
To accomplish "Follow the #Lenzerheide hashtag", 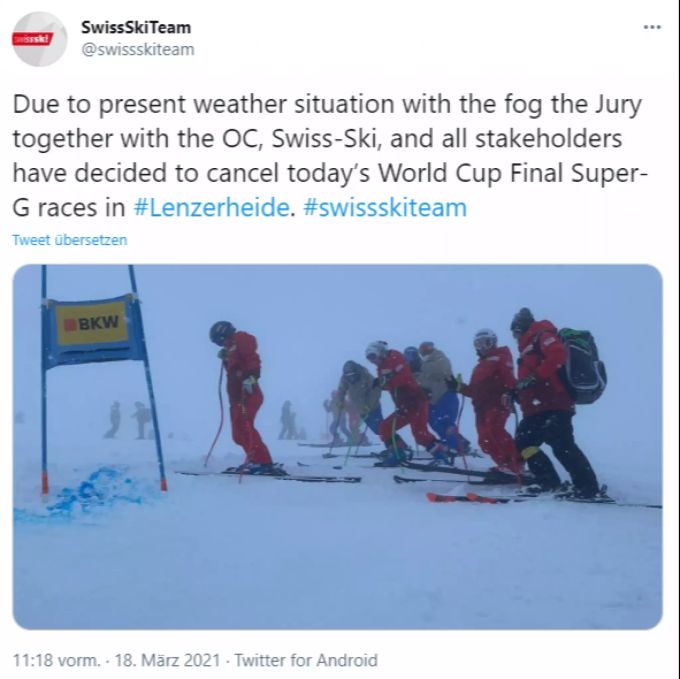I will coord(211,207).
